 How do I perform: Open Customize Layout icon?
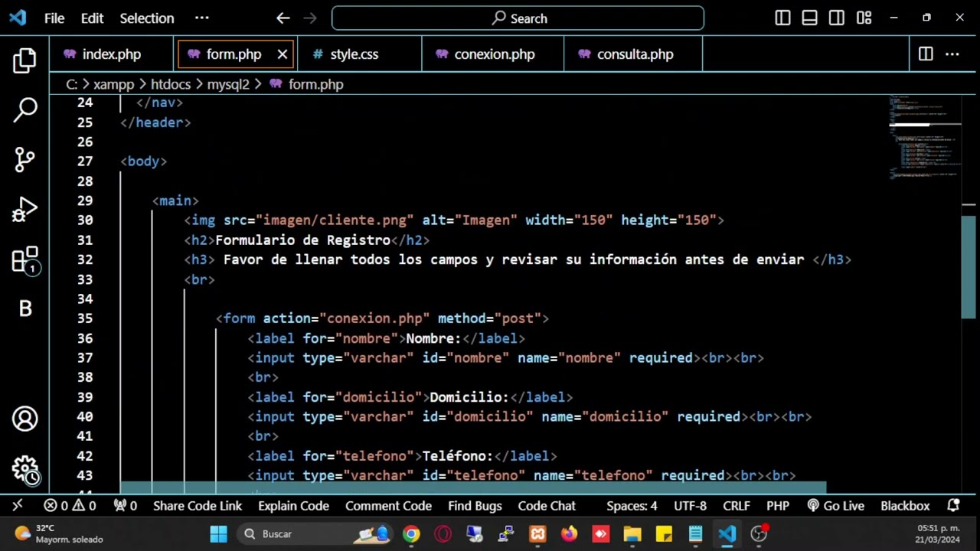tap(864, 18)
